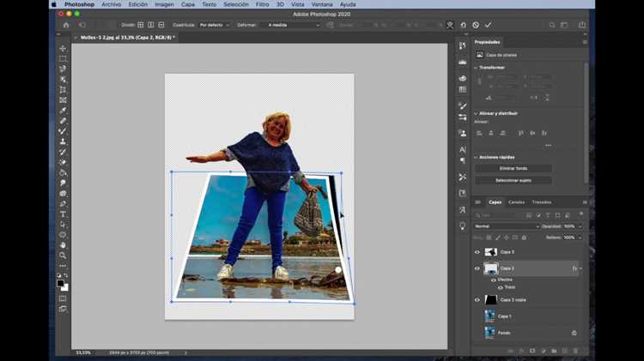The height and width of the screenshot is (361, 644).
Task: Click the Eliminar fondo button
Action: 513,169
